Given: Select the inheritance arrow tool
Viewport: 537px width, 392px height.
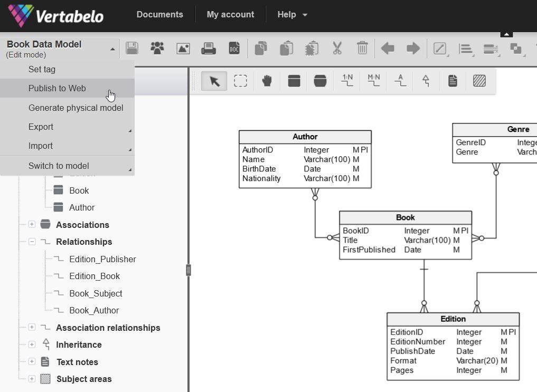Looking at the screenshot, I should point(426,81).
